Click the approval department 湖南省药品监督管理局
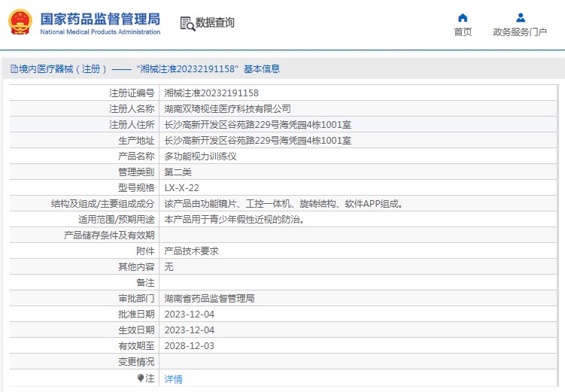 click(209, 298)
